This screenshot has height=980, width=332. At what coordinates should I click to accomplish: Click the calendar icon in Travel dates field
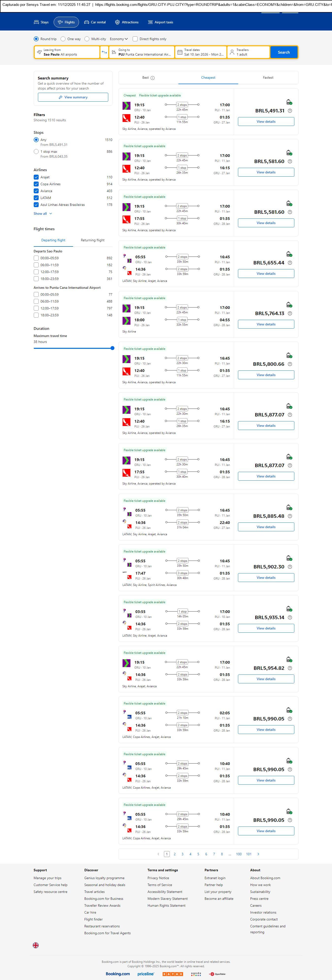point(180,52)
